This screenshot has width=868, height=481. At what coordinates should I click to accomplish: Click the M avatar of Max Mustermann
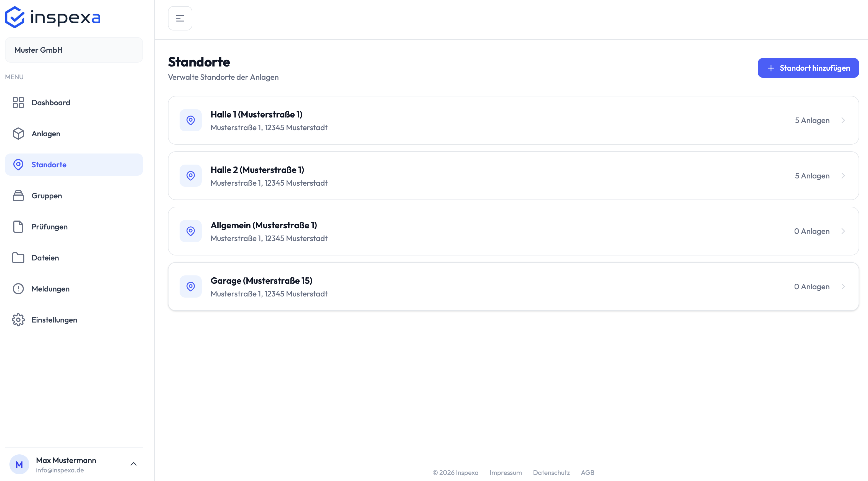[x=19, y=464]
